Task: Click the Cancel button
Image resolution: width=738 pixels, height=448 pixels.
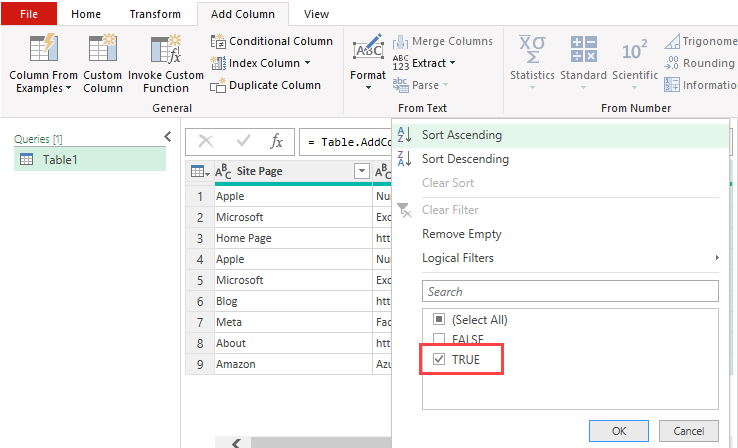Action: coord(689,431)
